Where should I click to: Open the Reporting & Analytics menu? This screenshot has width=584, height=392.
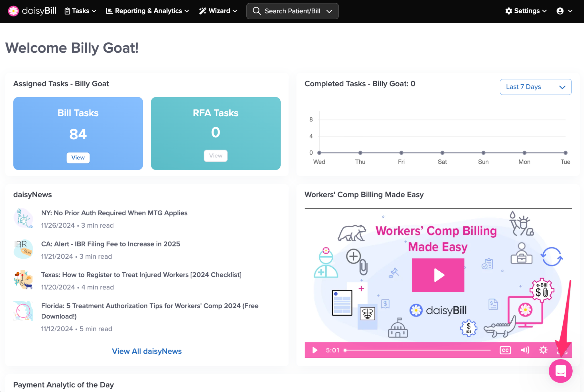click(148, 11)
